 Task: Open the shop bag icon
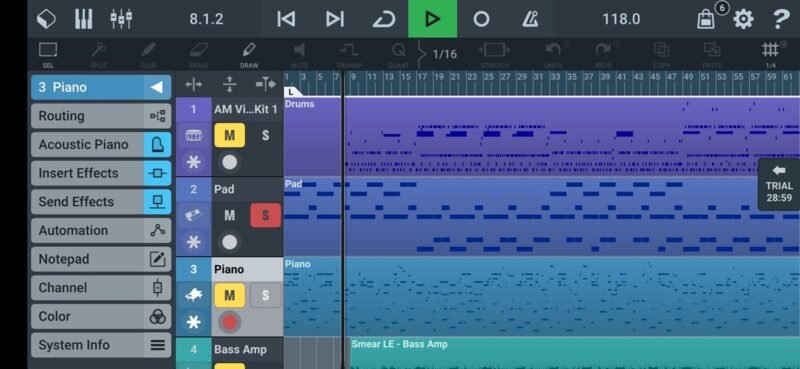[706, 19]
